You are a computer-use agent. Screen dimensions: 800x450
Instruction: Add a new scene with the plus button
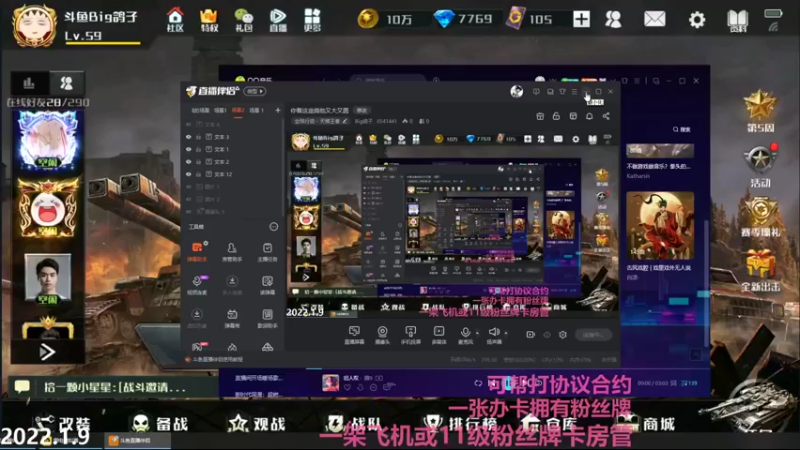click(278, 110)
